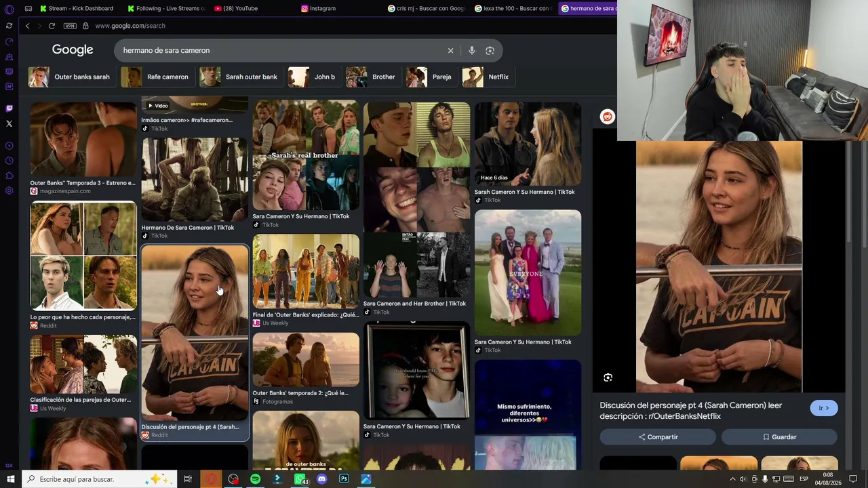The width and height of the screenshot is (868, 488).
Task: Switch to the lexa the 100 tab
Action: point(513,9)
